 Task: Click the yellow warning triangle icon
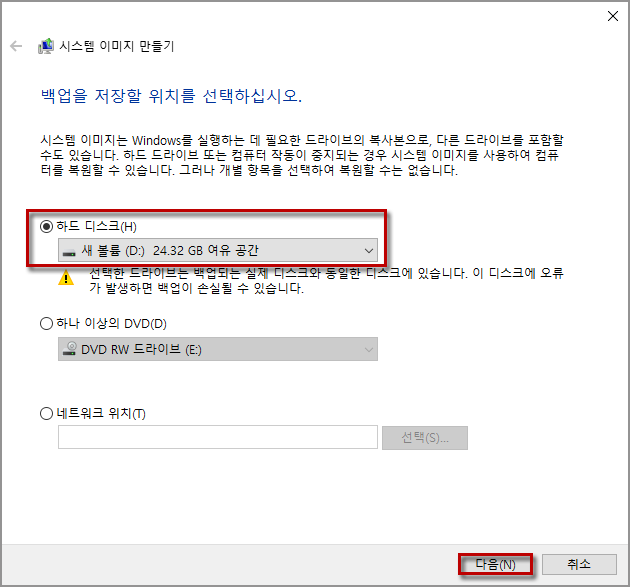(x=66, y=278)
